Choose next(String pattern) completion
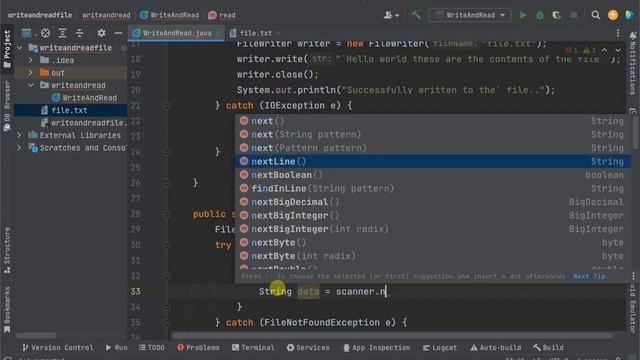 click(x=433, y=134)
